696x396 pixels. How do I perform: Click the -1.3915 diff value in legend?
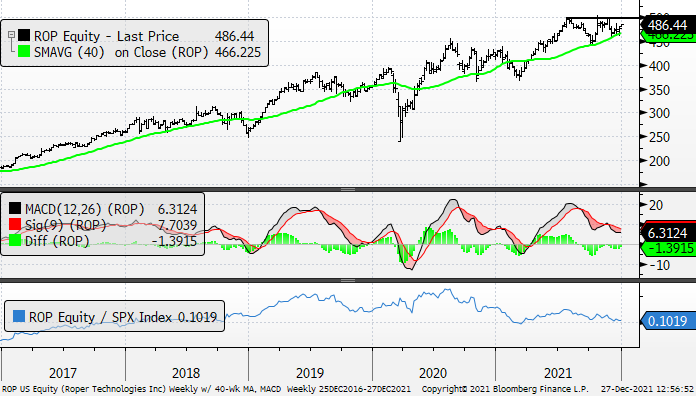(x=174, y=241)
